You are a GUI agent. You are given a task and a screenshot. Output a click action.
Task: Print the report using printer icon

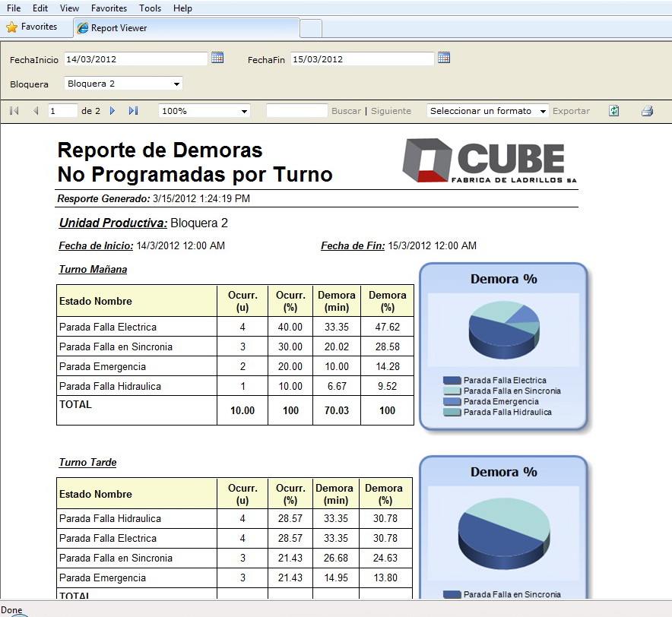[x=647, y=111]
